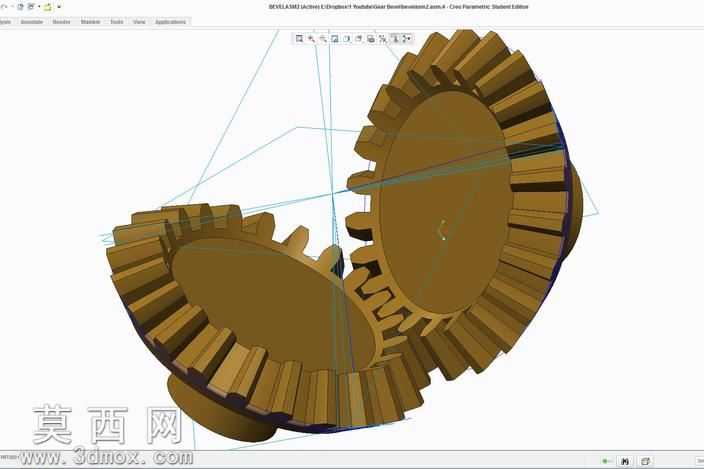Open the Render ribbon tab
This screenshot has height=469, width=704.
[x=62, y=22]
